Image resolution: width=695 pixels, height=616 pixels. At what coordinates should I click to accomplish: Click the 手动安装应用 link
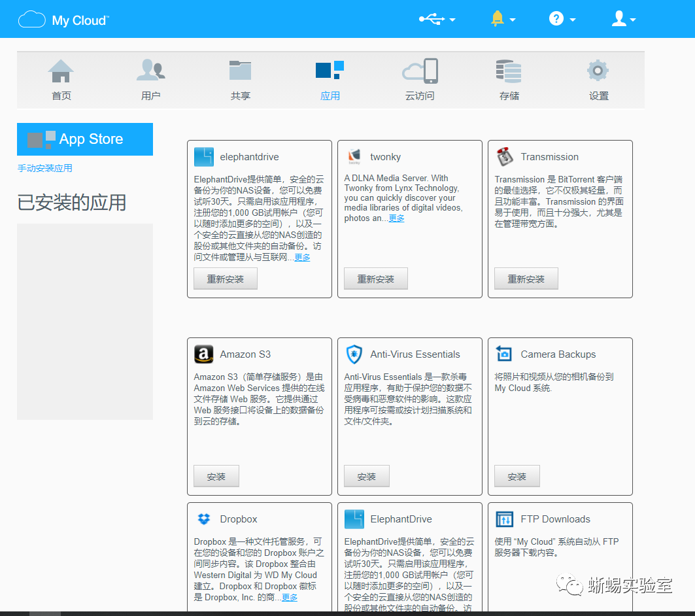(44, 169)
